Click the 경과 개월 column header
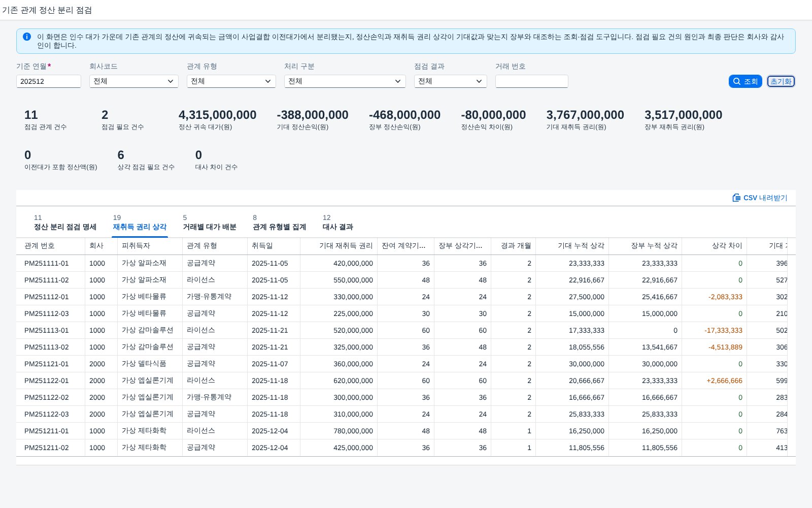Viewport: 812px width, 508px height. tap(514, 246)
